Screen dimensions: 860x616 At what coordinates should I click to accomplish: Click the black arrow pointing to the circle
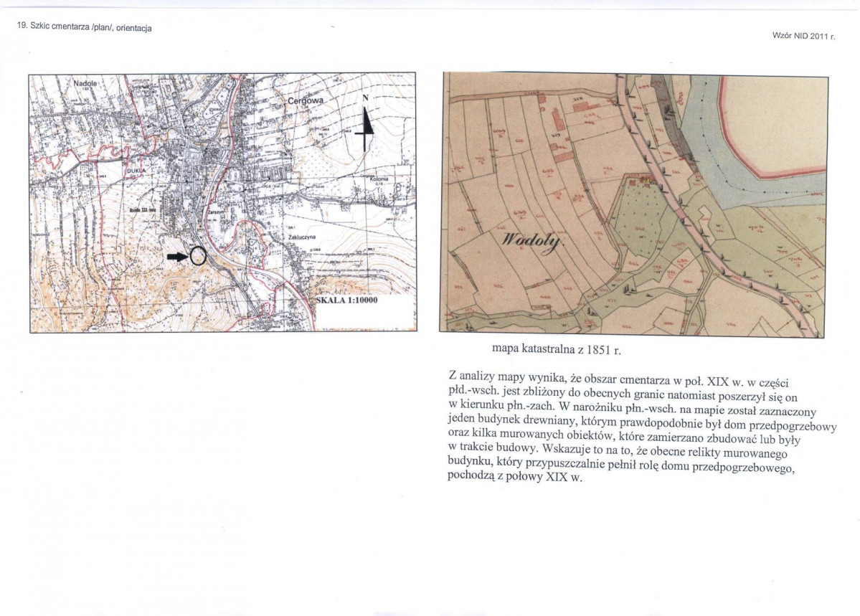[177, 256]
